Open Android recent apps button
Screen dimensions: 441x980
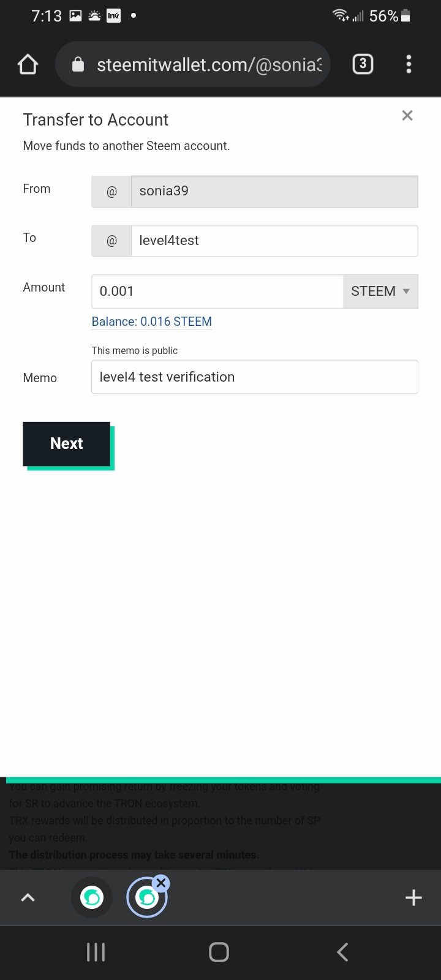pyautogui.click(x=96, y=952)
